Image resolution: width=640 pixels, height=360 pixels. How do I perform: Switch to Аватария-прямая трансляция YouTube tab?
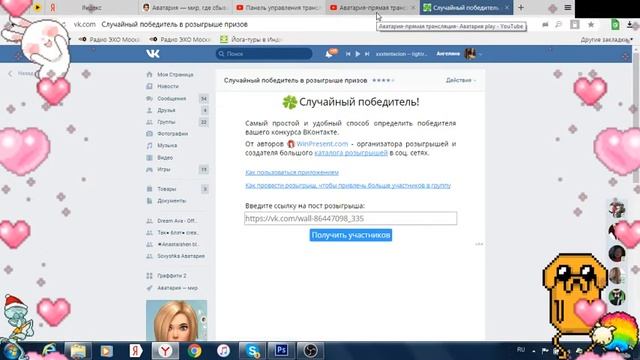click(372, 7)
